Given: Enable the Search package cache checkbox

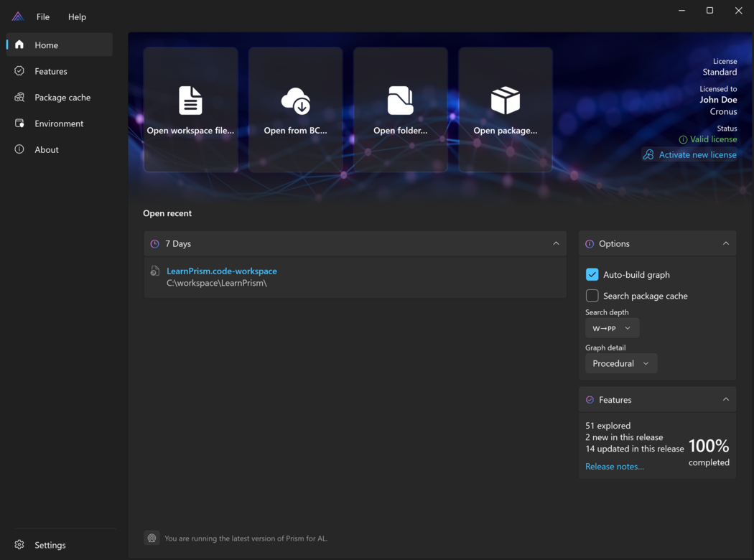Looking at the screenshot, I should [x=592, y=296].
